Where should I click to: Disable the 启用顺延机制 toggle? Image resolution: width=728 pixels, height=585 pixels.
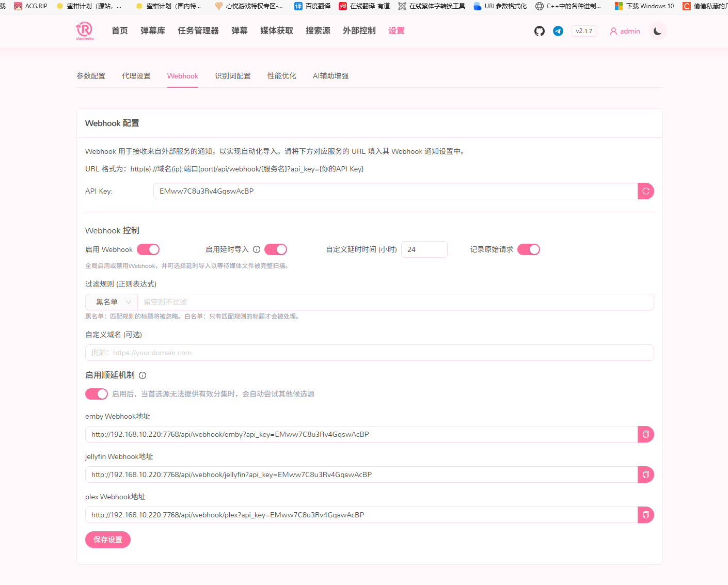pos(96,393)
